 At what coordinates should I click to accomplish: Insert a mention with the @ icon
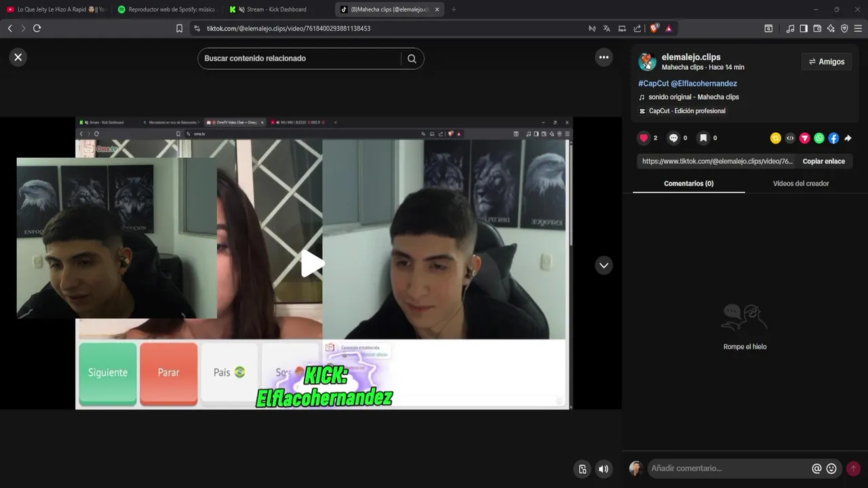coord(816,468)
